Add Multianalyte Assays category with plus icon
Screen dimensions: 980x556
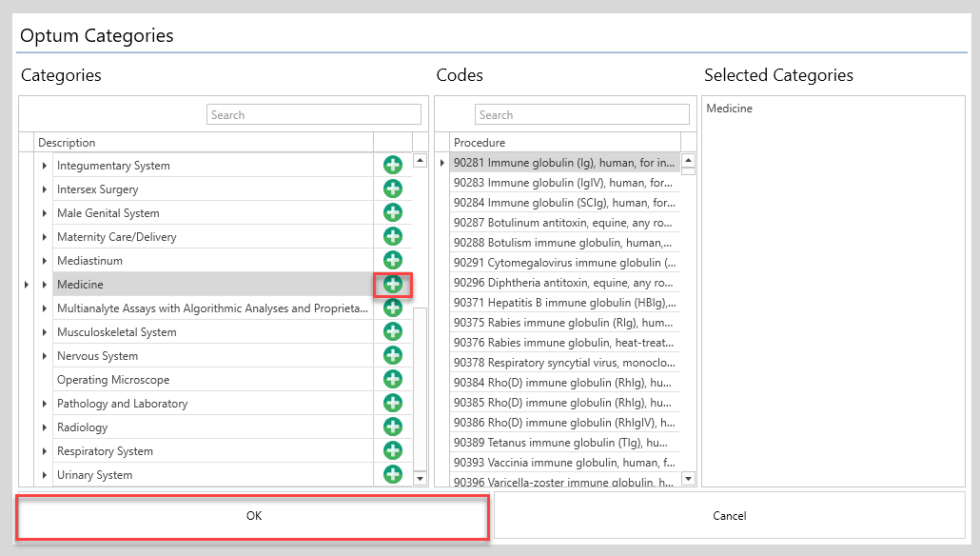click(x=393, y=308)
